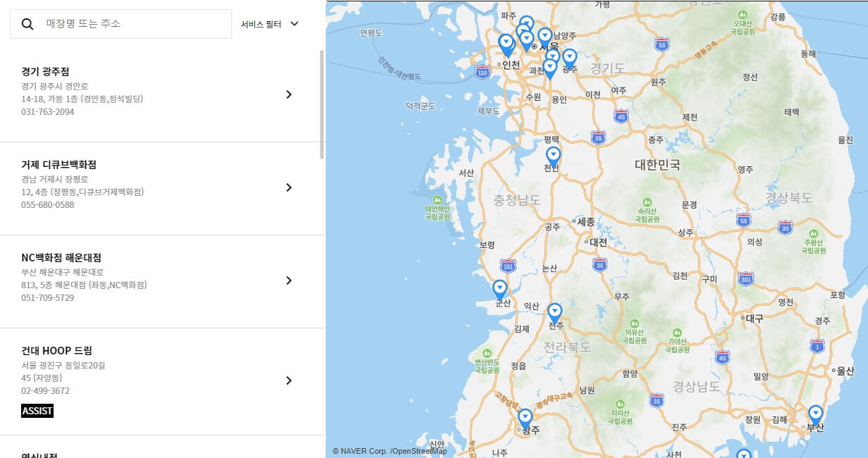The width and height of the screenshot is (868, 458).
Task: Click the map marker beside 과천 label
Action: point(550,69)
